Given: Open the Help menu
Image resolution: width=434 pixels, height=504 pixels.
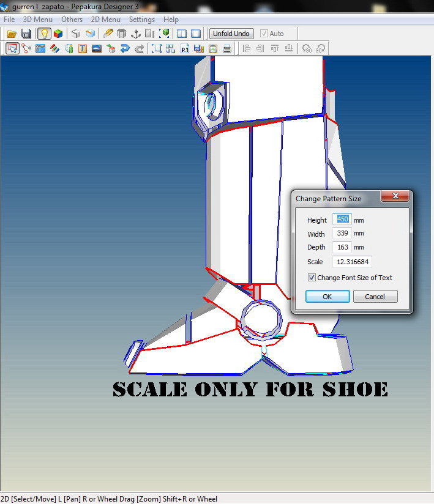Looking at the screenshot, I should pos(171,20).
